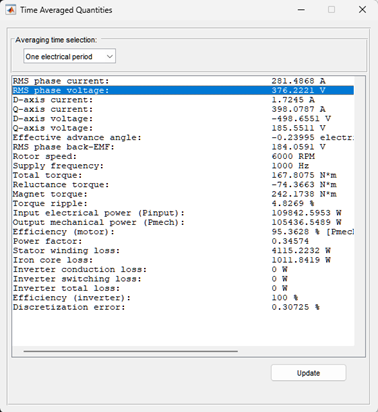This screenshot has height=412, width=378.
Task: Select the Torque ripple row
Action: (183, 204)
